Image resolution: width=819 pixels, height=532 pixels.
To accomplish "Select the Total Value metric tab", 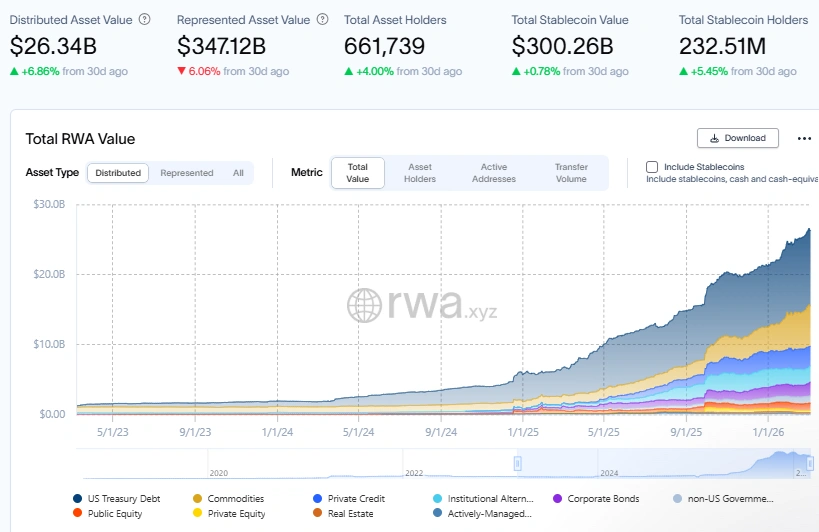I will click(358, 173).
